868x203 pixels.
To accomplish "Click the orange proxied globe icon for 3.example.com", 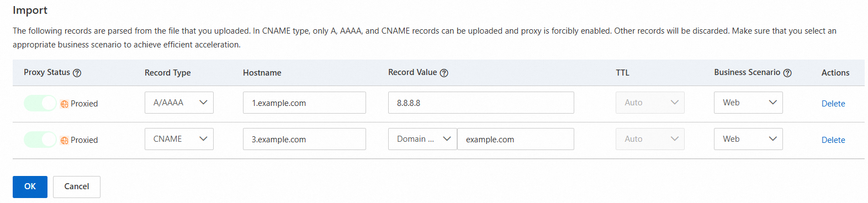I will pos(65,140).
